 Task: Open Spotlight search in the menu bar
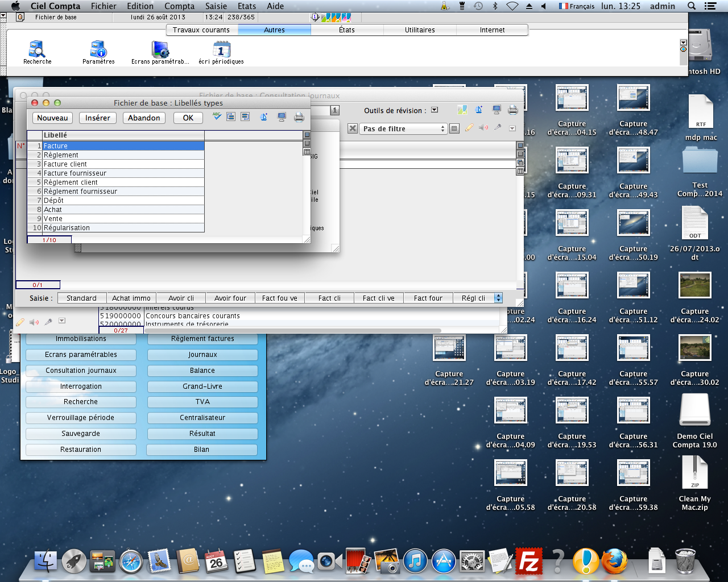click(x=692, y=6)
